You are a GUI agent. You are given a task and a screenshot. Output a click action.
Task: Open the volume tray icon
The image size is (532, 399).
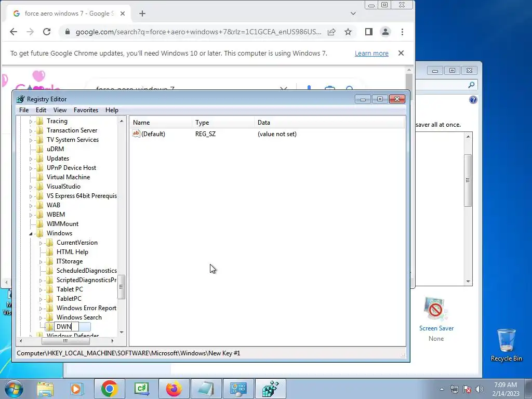[480, 389]
